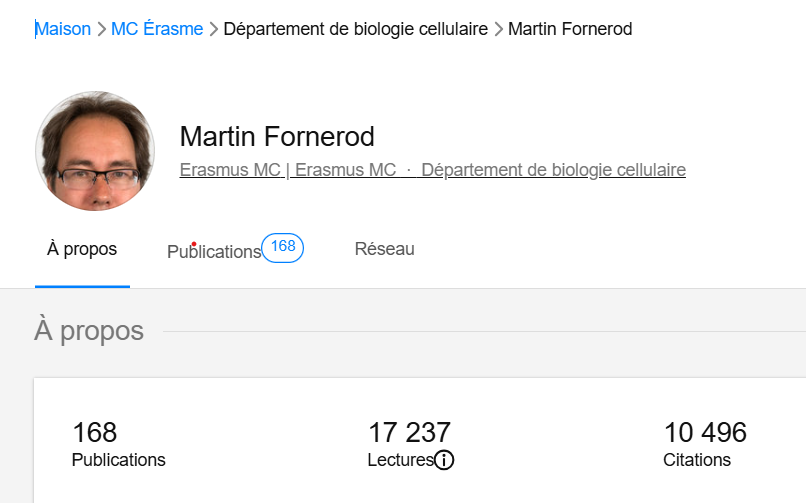Click the info icon beside Lectures

pyautogui.click(x=445, y=460)
